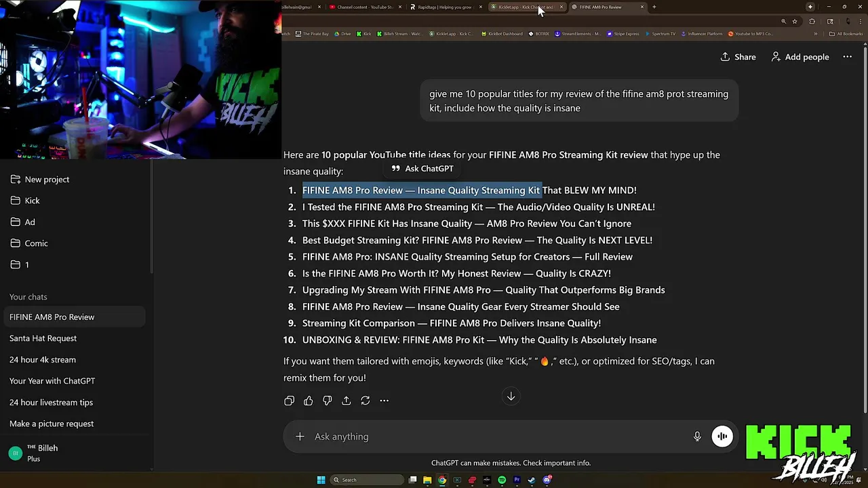Open the StreamElements bookmark
The width and height of the screenshot is (868, 488).
point(578,34)
